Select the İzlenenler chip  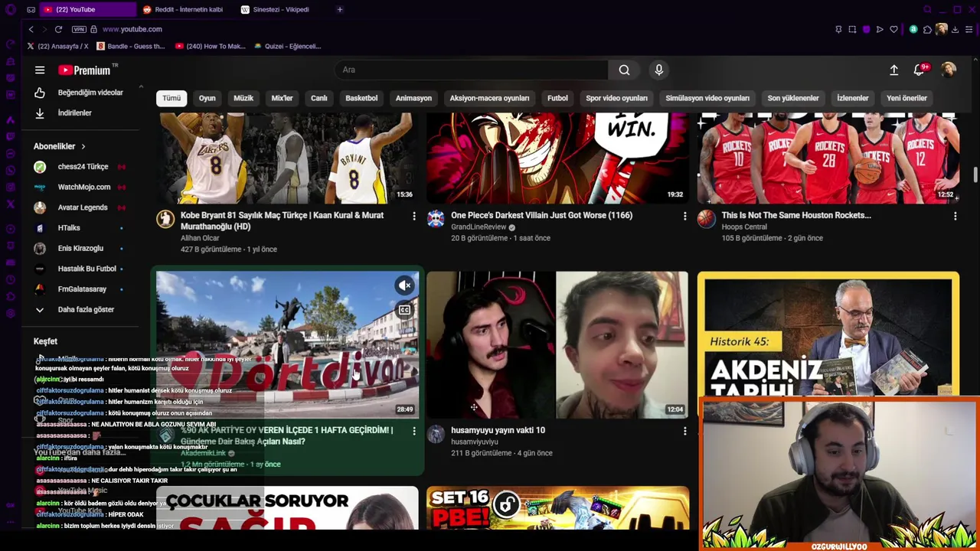(x=852, y=98)
